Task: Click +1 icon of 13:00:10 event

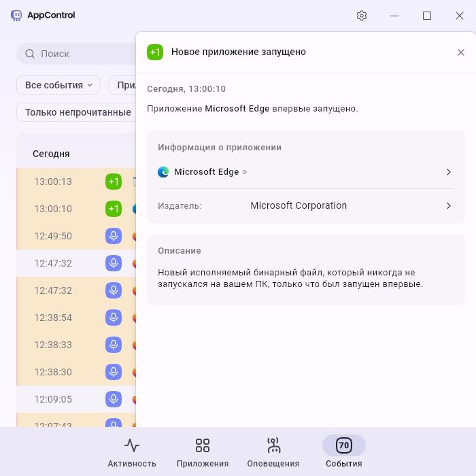Action: point(114,209)
